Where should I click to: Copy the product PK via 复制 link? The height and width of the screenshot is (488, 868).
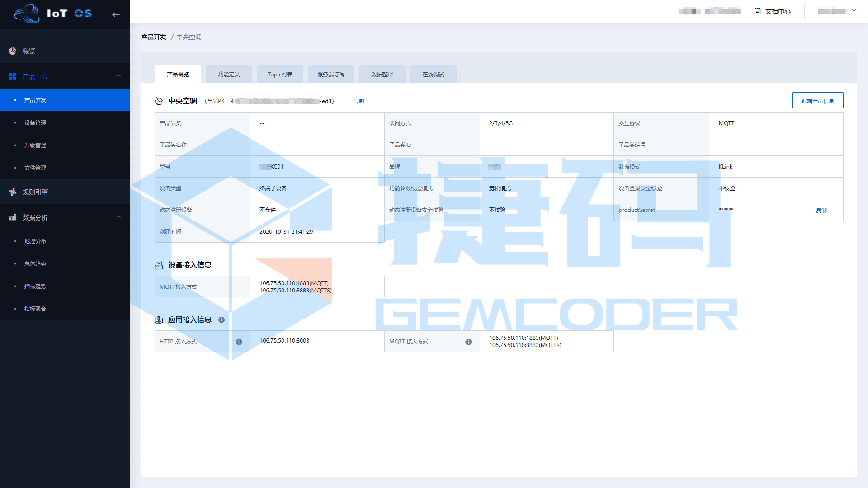359,101
